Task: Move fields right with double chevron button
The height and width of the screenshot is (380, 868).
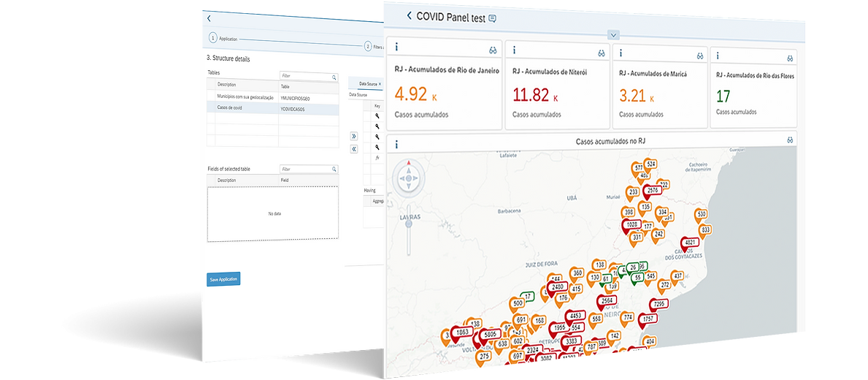Action: click(354, 136)
